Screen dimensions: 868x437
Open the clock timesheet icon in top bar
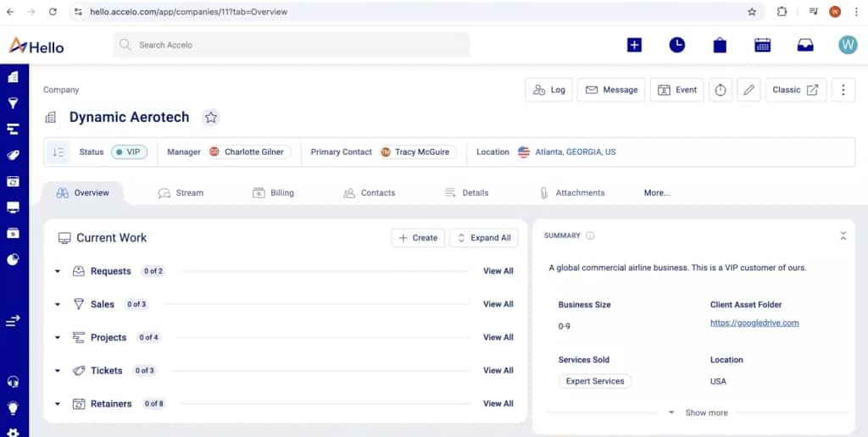[677, 46]
